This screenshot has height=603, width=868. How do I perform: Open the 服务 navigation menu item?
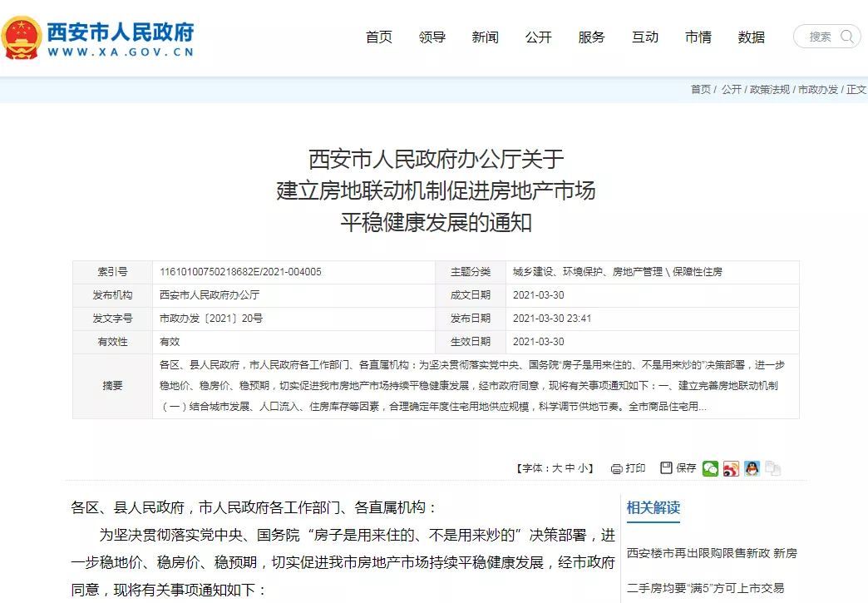click(592, 37)
